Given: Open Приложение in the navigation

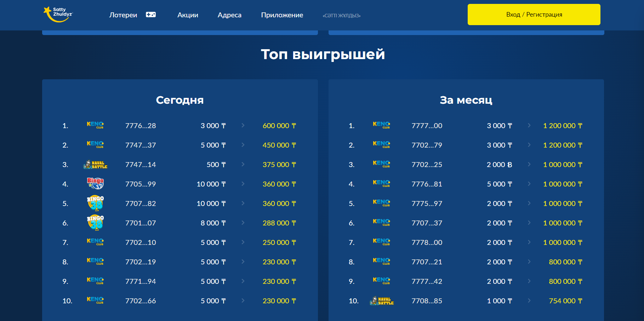Looking at the screenshot, I should tap(282, 15).
